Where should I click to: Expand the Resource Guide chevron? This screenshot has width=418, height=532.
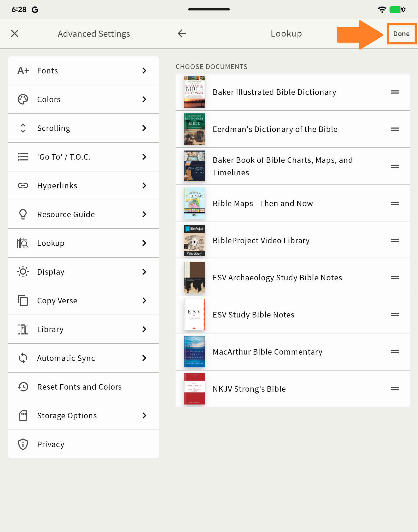click(x=144, y=214)
